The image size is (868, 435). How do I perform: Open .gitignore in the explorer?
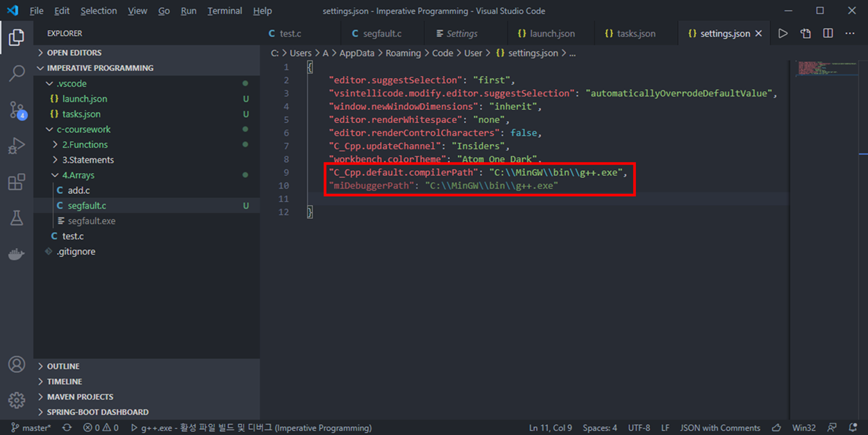point(147,252)
